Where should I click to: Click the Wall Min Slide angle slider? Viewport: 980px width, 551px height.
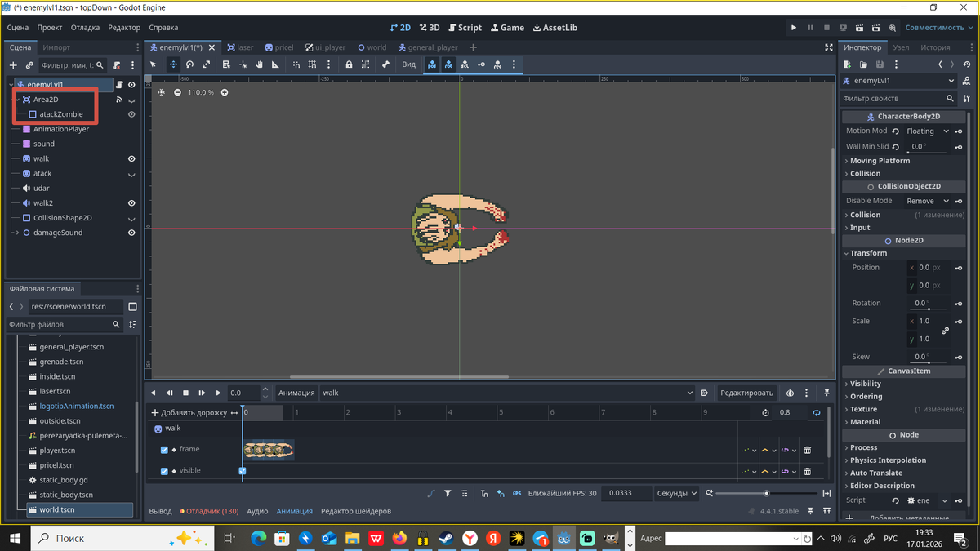tap(929, 147)
